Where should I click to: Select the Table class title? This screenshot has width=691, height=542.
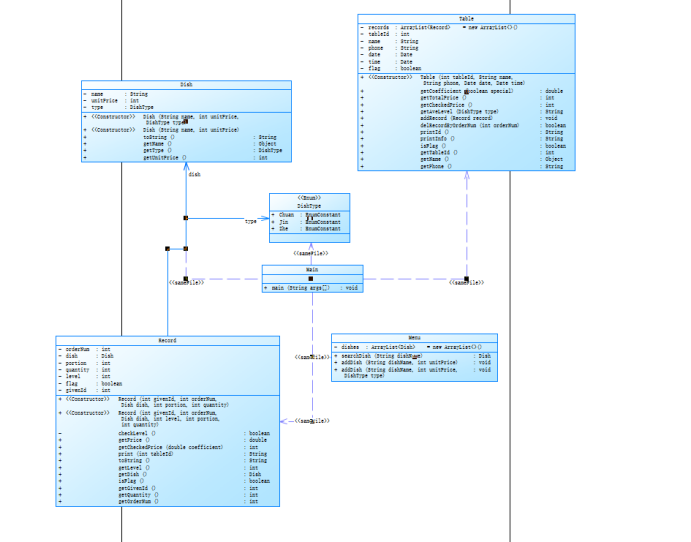pos(466,19)
